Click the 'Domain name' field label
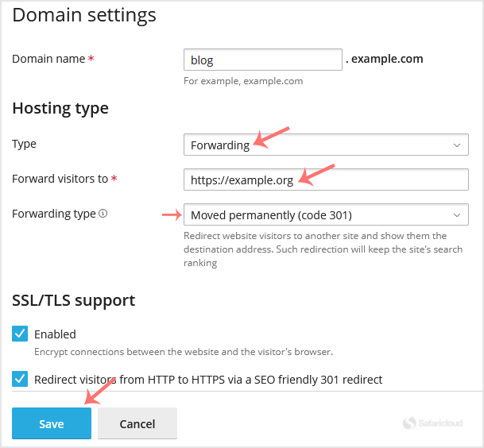 point(48,59)
